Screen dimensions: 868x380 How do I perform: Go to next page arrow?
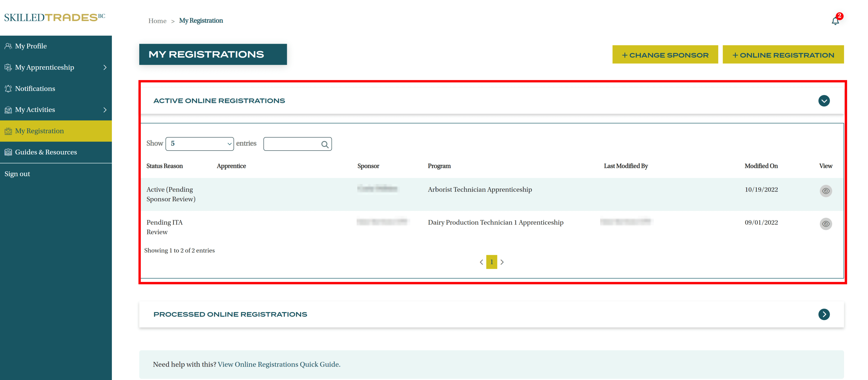(x=502, y=262)
